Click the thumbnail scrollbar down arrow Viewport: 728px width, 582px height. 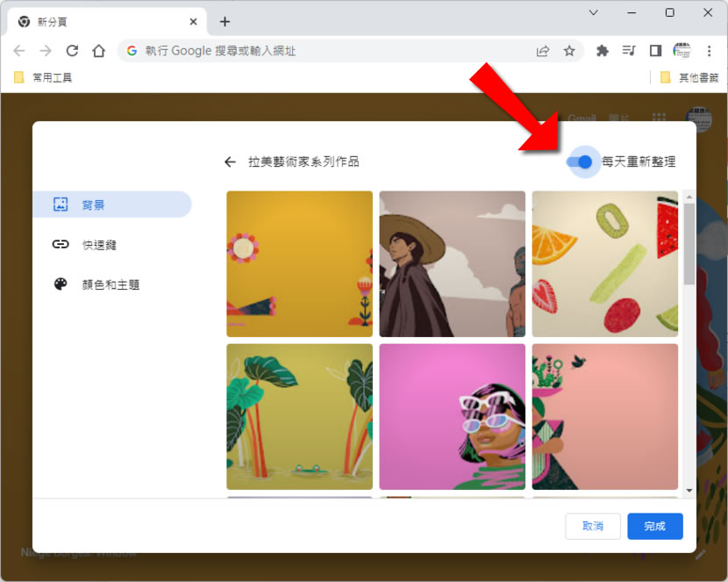(689, 491)
